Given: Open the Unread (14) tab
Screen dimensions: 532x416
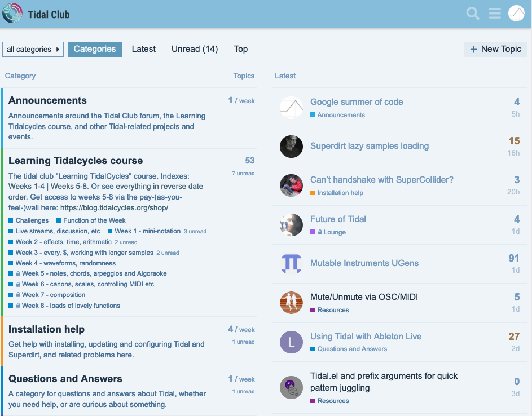Looking at the screenshot, I should click(x=195, y=49).
